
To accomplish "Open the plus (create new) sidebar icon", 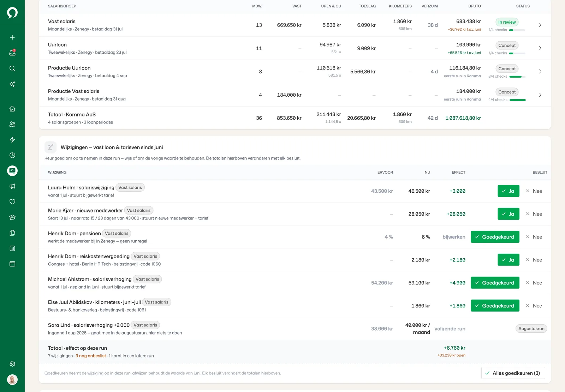I will tap(12, 37).
